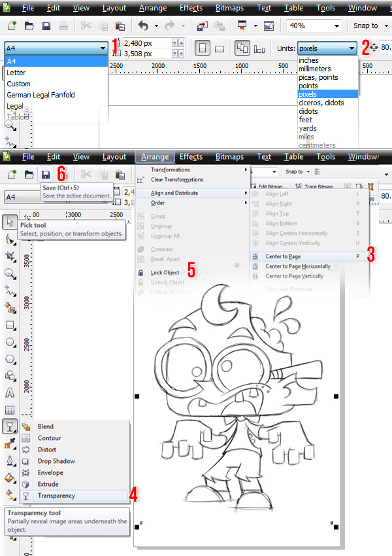The width and height of the screenshot is (392, 556).
Task: Click the Undo arrow icon
Action: click(143, 26)
